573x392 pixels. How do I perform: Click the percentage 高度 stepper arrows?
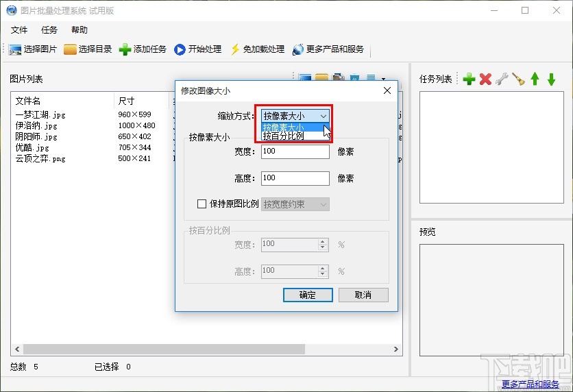pos(323,271)
